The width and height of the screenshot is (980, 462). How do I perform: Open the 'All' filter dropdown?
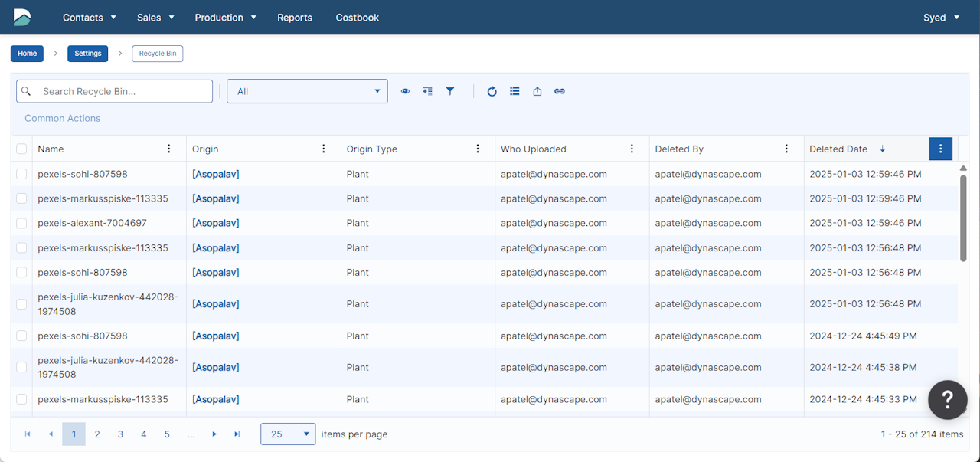click(307, 91)
